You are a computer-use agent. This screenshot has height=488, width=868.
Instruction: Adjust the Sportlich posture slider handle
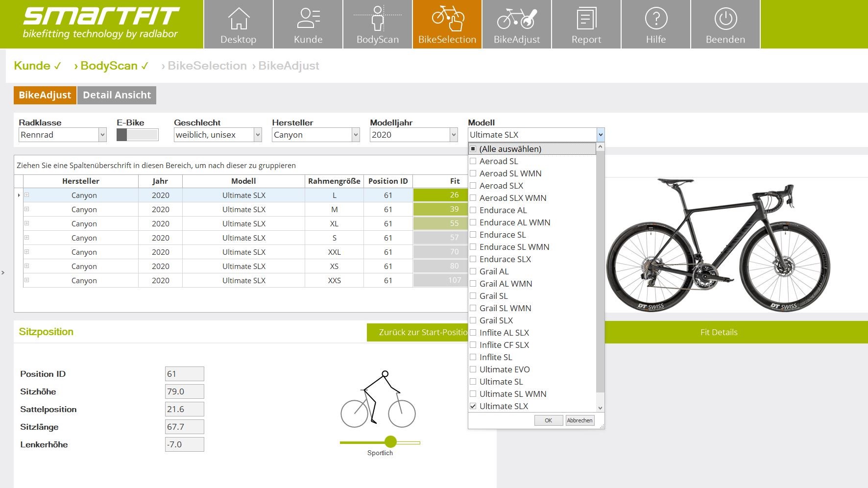pyautogui.click(x=390, y=442)
